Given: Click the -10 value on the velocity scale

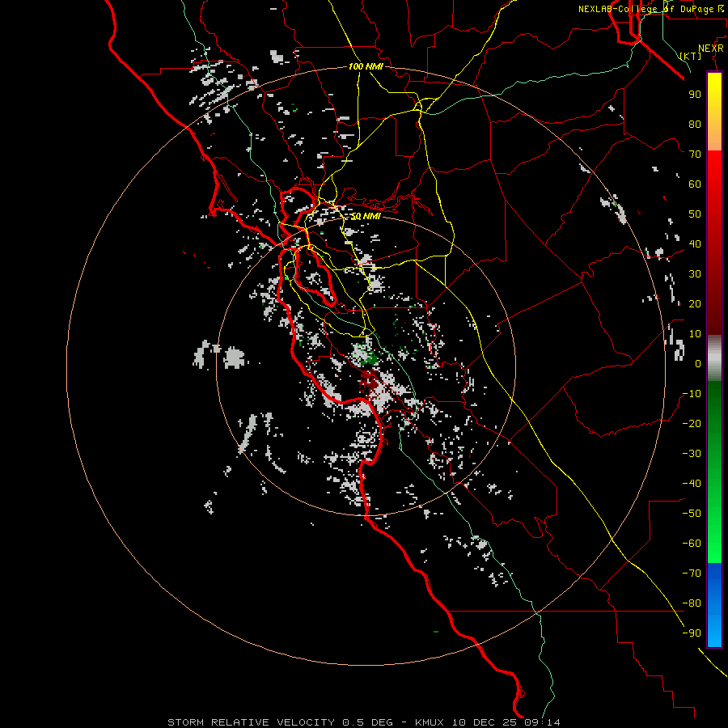Looking at the screenshot, I should click(x=692, y=394).
